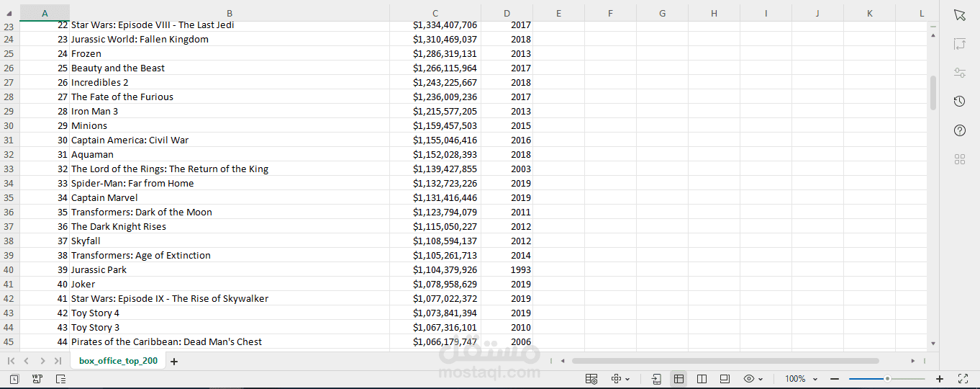Click the page-with-arrow icon in status bar
980x389 pixels.
(656, 379)
